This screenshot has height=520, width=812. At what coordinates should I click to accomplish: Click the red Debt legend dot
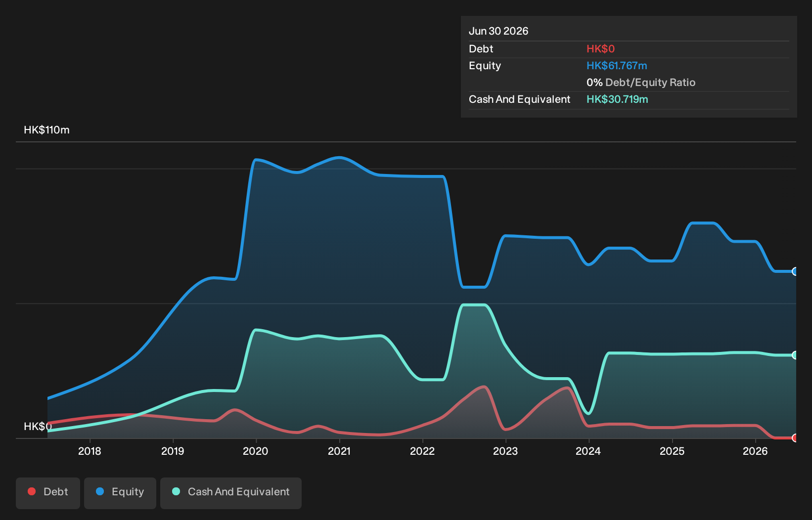[x=32, y=491]
